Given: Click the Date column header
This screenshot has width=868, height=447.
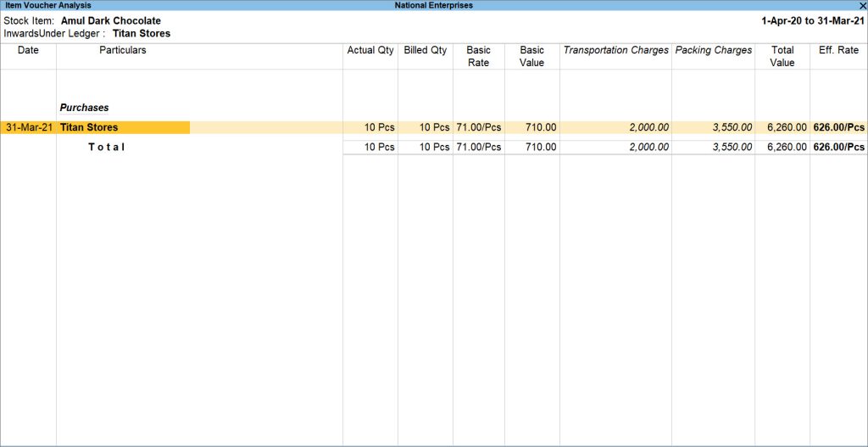Looking at the screenshot, I should pos(28,50).
